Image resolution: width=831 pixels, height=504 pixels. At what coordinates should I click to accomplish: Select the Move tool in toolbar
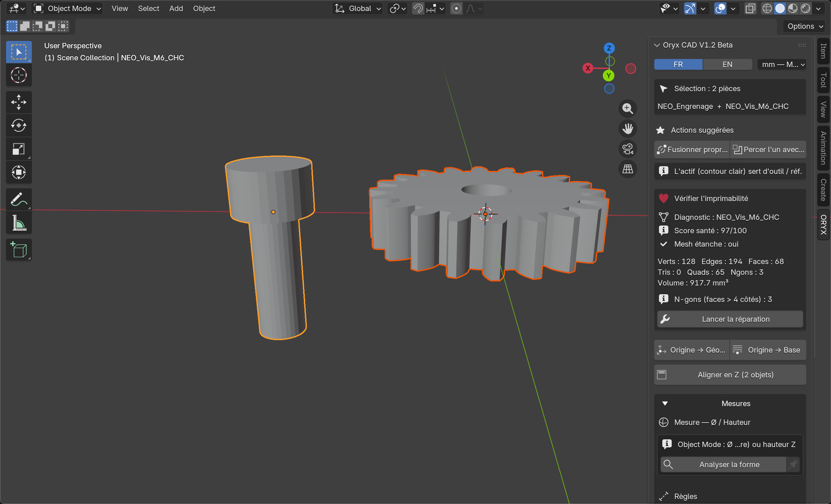(19, 102)
